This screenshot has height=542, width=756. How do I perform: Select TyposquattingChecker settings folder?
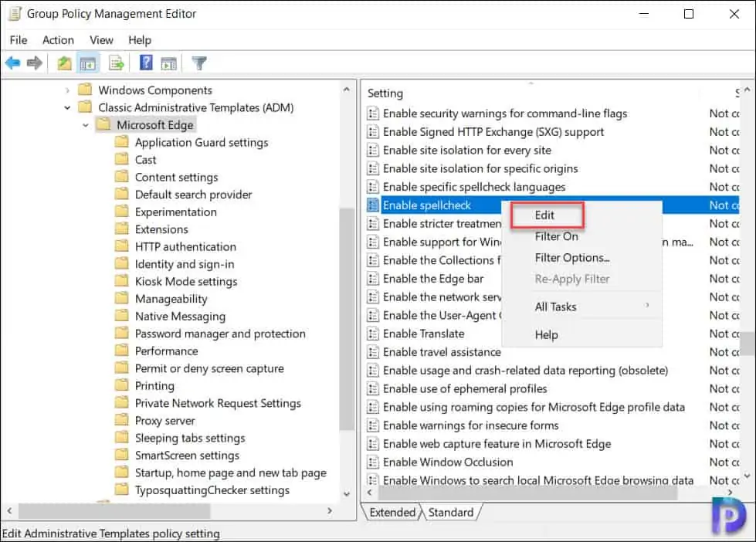(212, 490)
